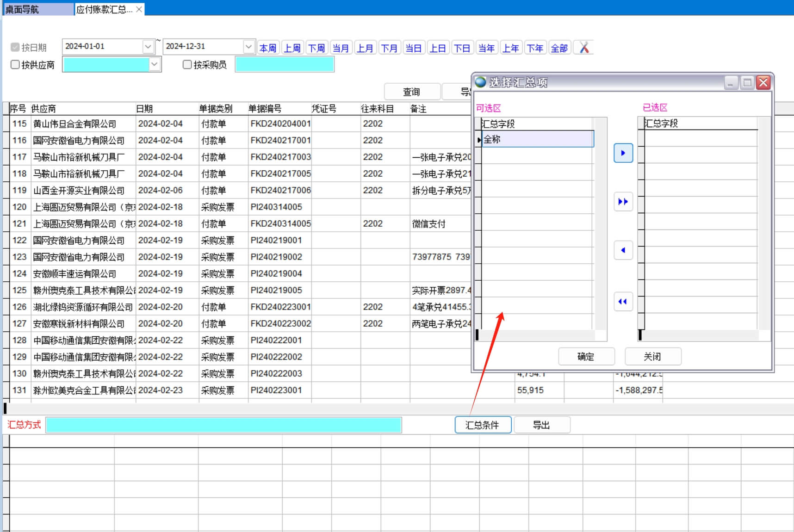This screenshot has height=532, width=794.
Task: Toggle the 按日期 checkbox
Action: point(15,47)
